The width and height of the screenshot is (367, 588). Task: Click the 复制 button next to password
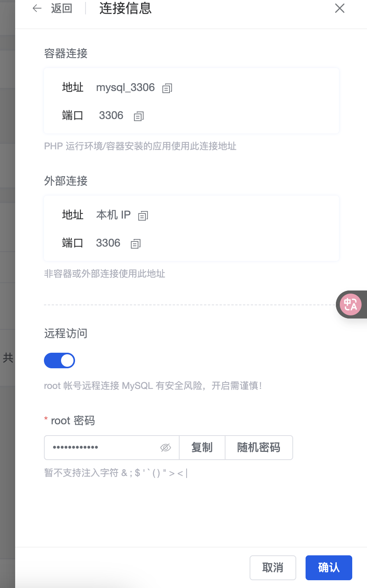pyautogui.click(x=202, y=448)
